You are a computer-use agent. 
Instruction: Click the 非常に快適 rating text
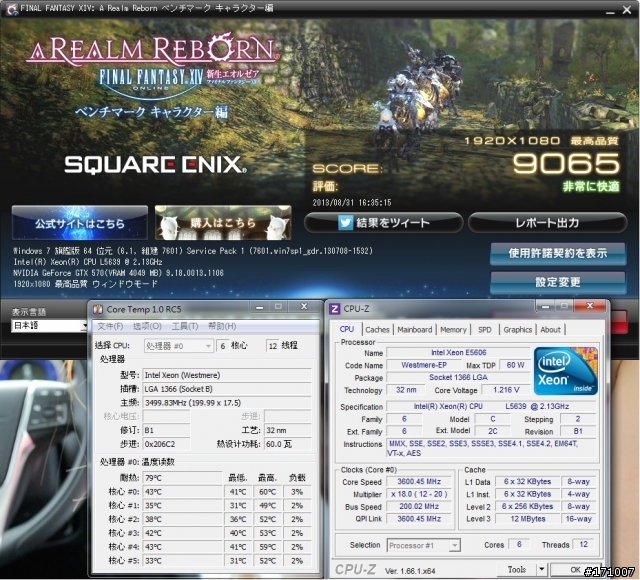pos(591,187)
